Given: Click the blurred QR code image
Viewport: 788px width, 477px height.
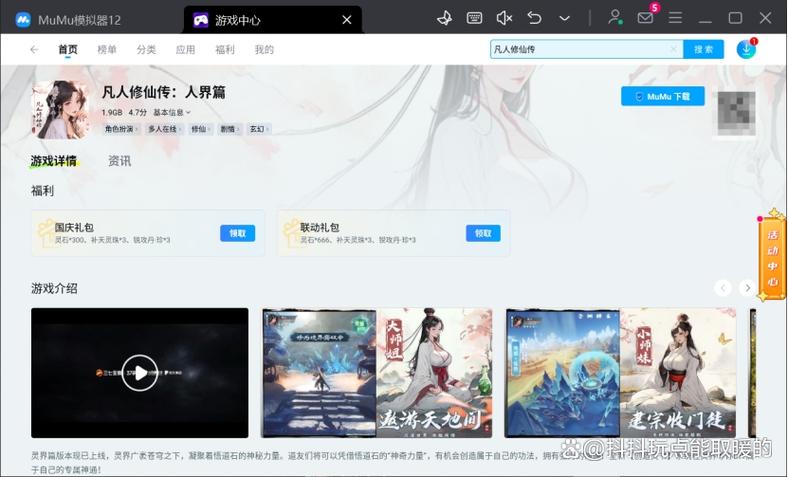Looking at the screenshot, I should [736, 113].
